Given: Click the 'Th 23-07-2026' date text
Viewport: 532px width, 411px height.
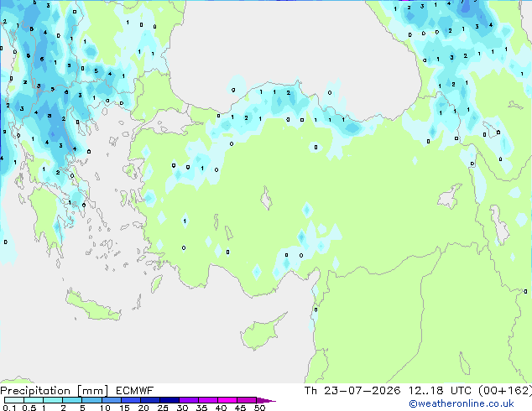Looking at the screenshot, I should coord(352,391).
